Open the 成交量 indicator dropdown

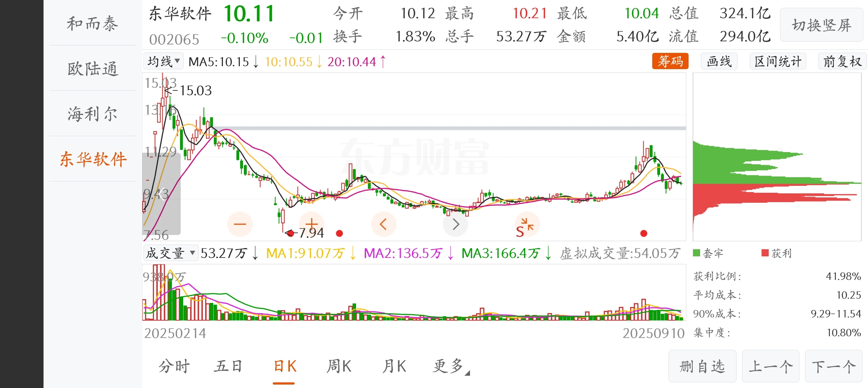170,253
